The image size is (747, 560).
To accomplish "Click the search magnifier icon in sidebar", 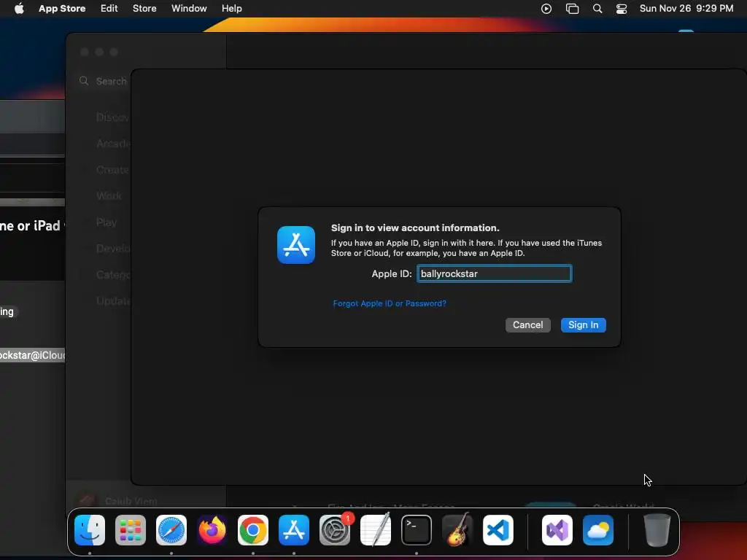I will (x=84, y=81).
